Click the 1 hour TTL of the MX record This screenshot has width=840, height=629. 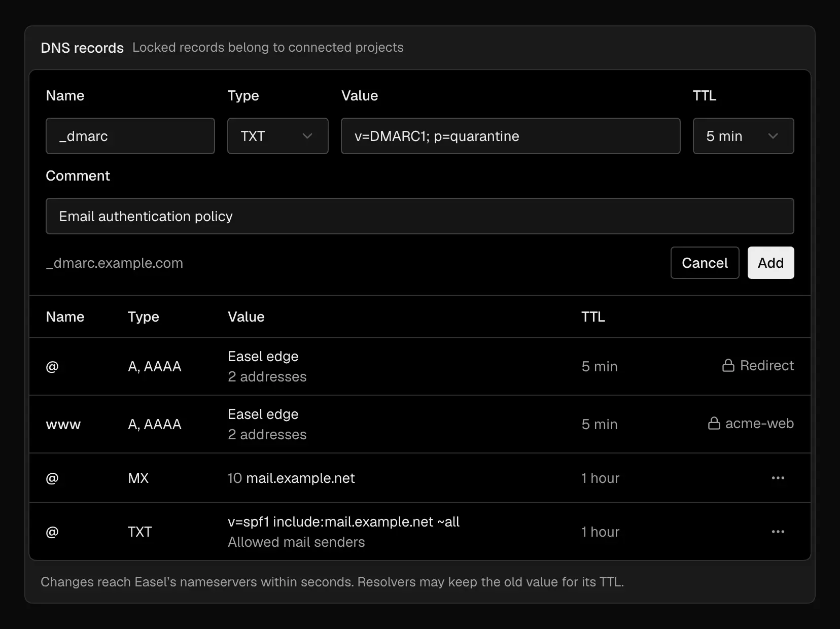(600, 478)
